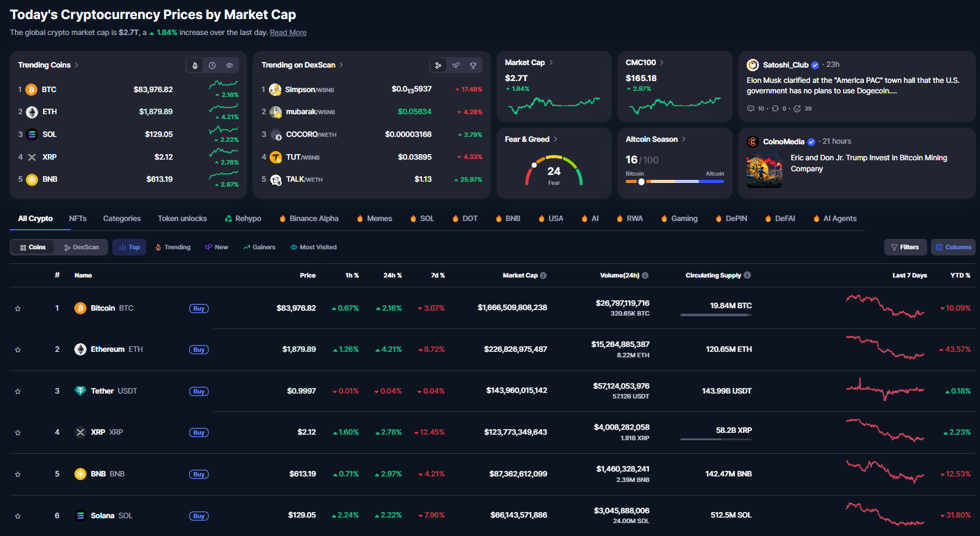Add Bitcoin to watchlist with star

tap(18, 308)
